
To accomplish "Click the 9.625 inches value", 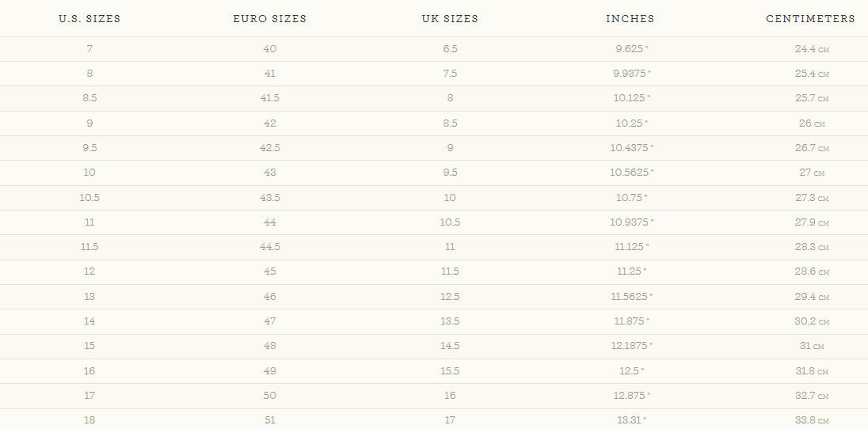I will [x=630, y=49].
